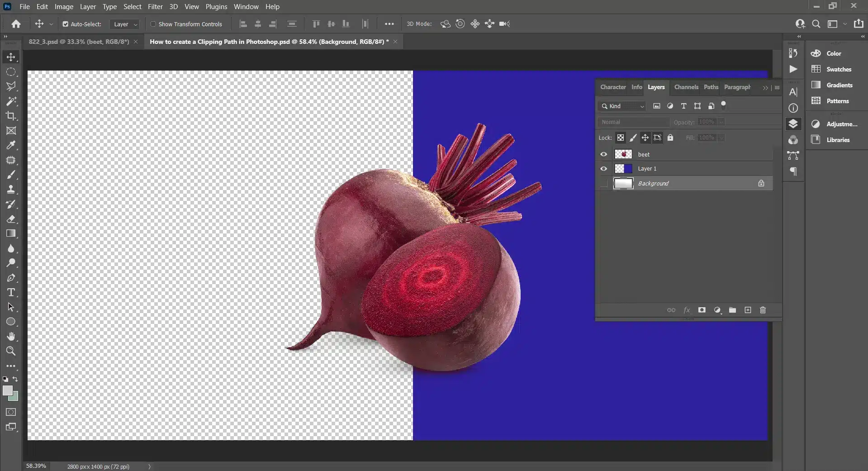Expand status bar info arrow
868x471 pixels.
click(x=149, y=466)
